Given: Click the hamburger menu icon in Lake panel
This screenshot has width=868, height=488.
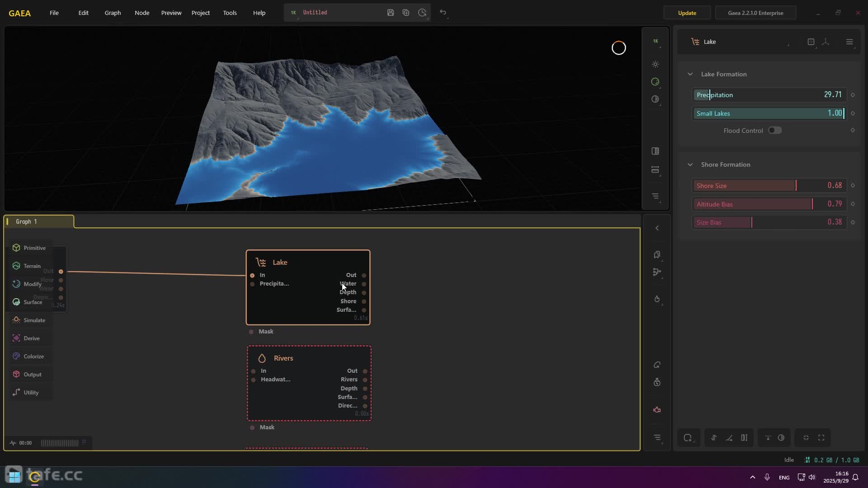Looking at the screenshot, I should pos(849,42).
